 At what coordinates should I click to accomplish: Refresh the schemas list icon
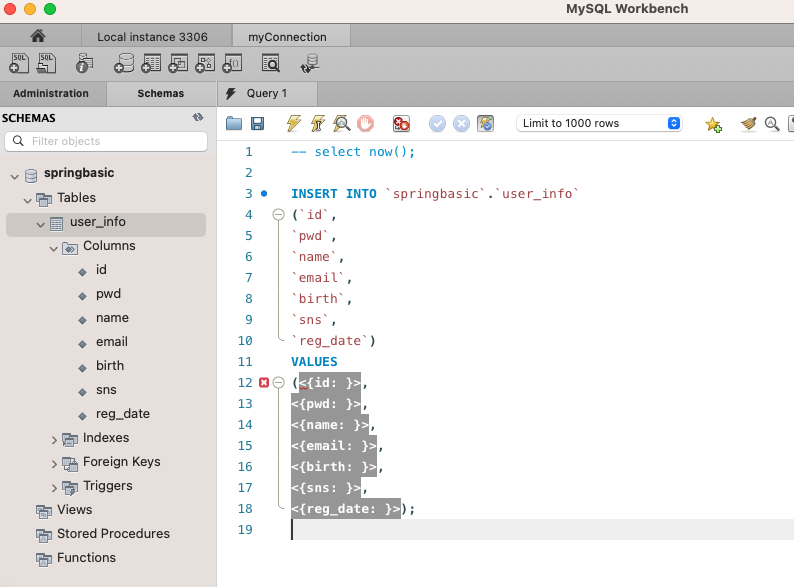pyautogui.click(x=198, y=118)
